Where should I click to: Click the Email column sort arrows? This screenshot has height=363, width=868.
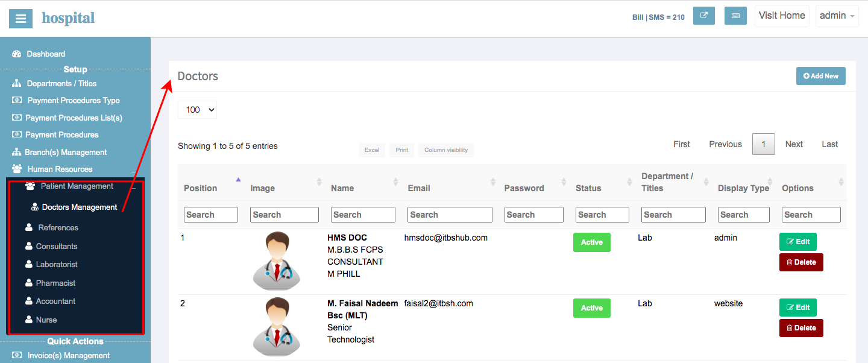tap(493, 181)
